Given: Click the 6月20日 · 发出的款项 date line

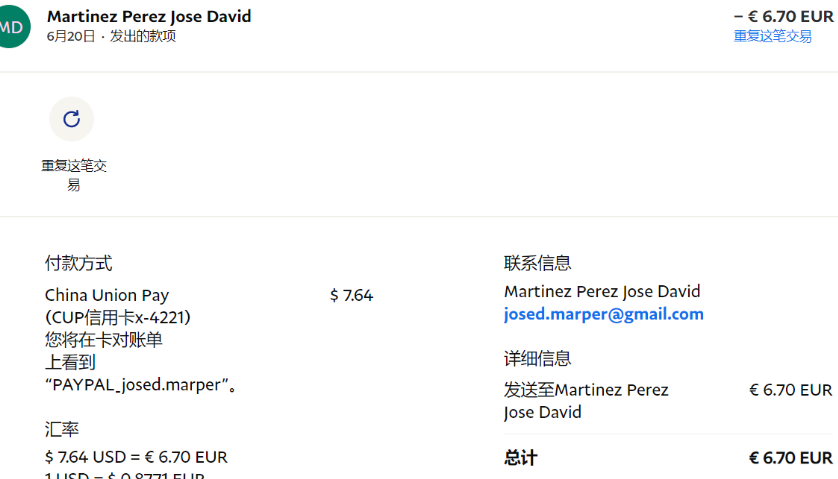Looking at the screenshot, I should click(111, 36).
